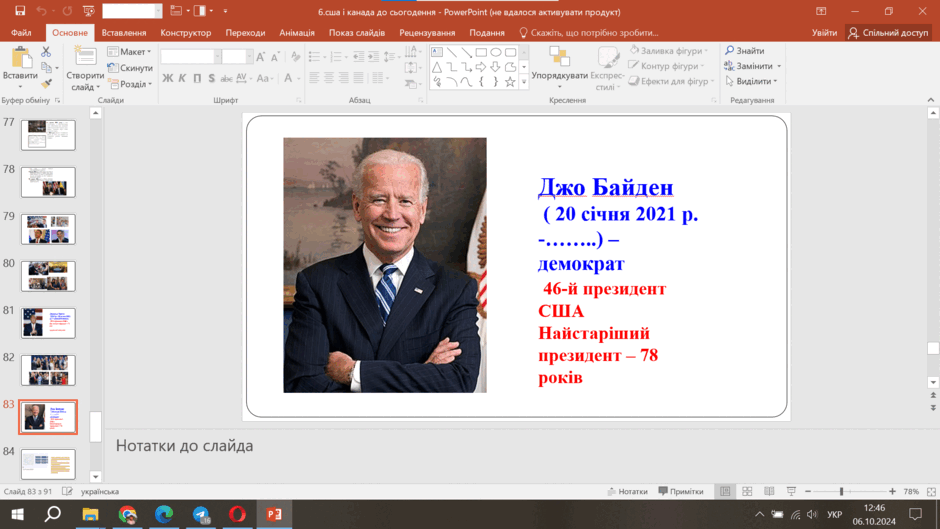Open the font name combo box
The height and width of the screenshot is (529, 940).
pos(191,57)
